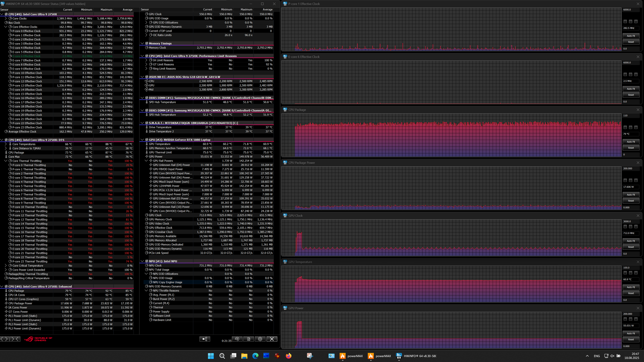Switch to HWiNFO 64 taskbar window item
The height and width of the screenshot is (362, 644).
416,356
